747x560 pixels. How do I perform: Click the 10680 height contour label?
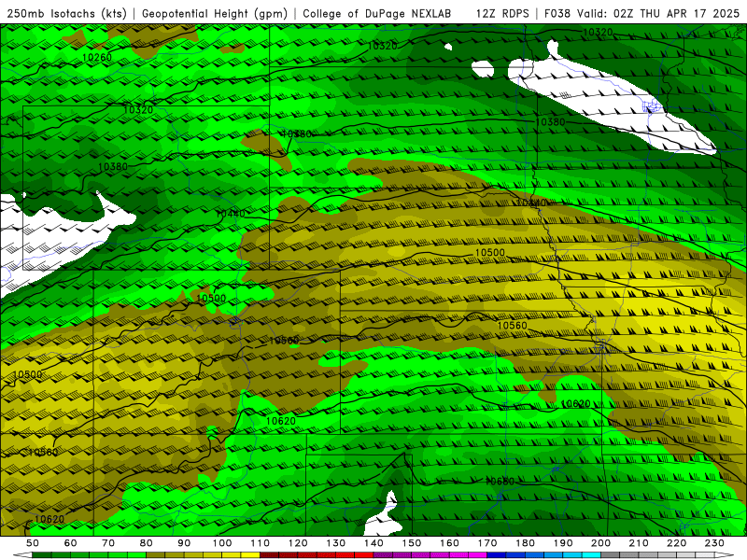[x=500, y=481]
